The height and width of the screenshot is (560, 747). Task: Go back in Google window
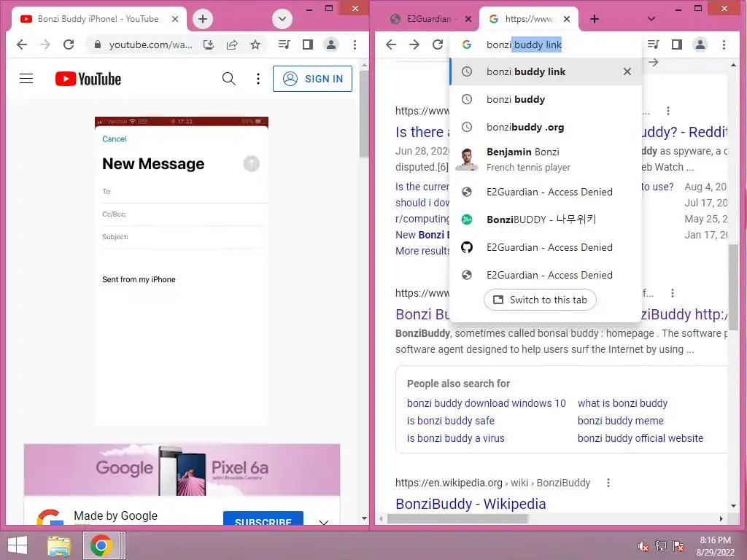[391, 44]
